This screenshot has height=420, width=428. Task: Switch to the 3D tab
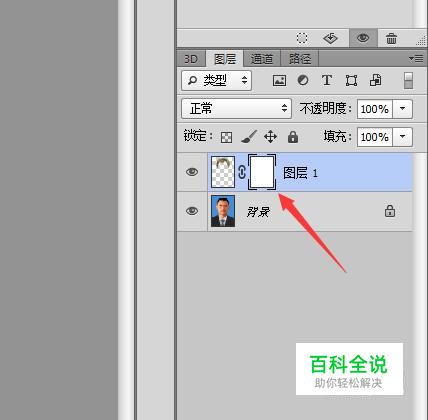[191, 59]
